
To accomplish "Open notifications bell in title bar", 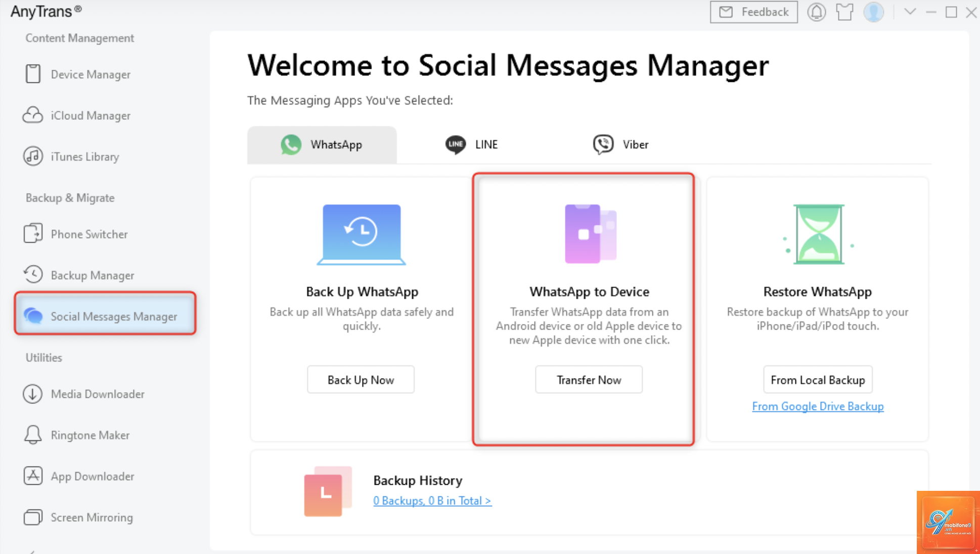I will click(x=816, y=12).
